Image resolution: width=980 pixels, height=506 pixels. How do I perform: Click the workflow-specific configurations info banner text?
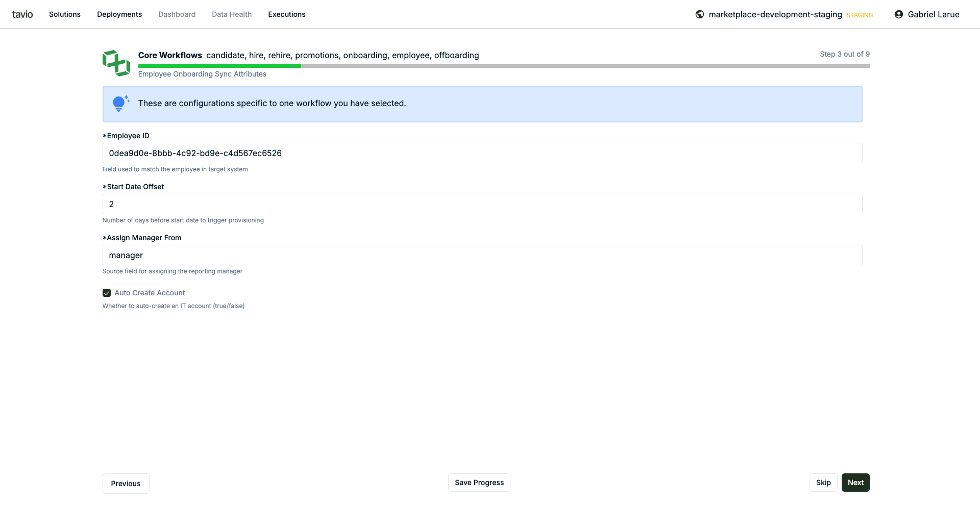tap(272, 103)
